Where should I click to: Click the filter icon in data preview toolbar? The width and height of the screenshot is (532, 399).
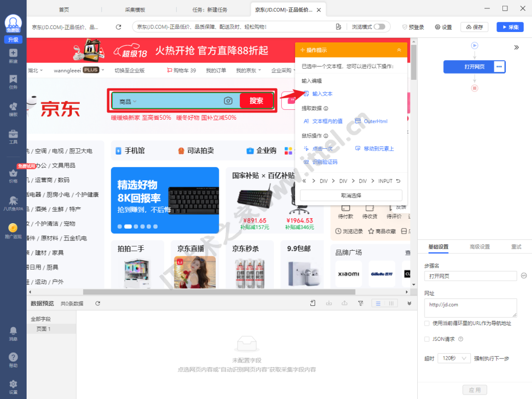[x=360, y=303]
